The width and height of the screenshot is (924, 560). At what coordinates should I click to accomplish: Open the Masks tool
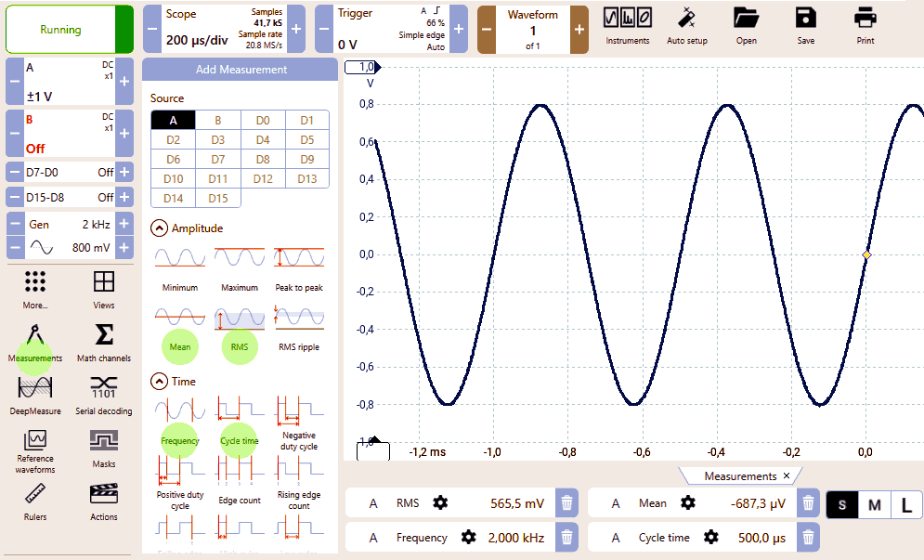coord(104,449)
